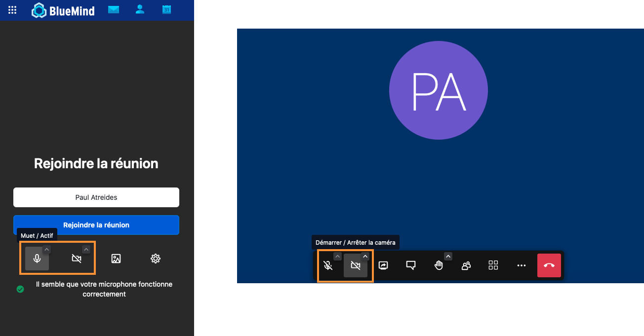Open the contacts app in the top bar
644x336 pixels.
tap(140, 9)
